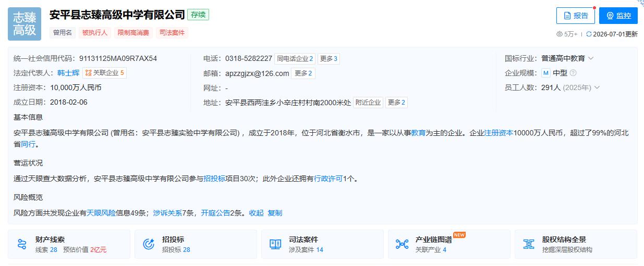The height and width of the screenshot is (266, 644).
Task: Open the 同行 link
Action: point(28,144)
